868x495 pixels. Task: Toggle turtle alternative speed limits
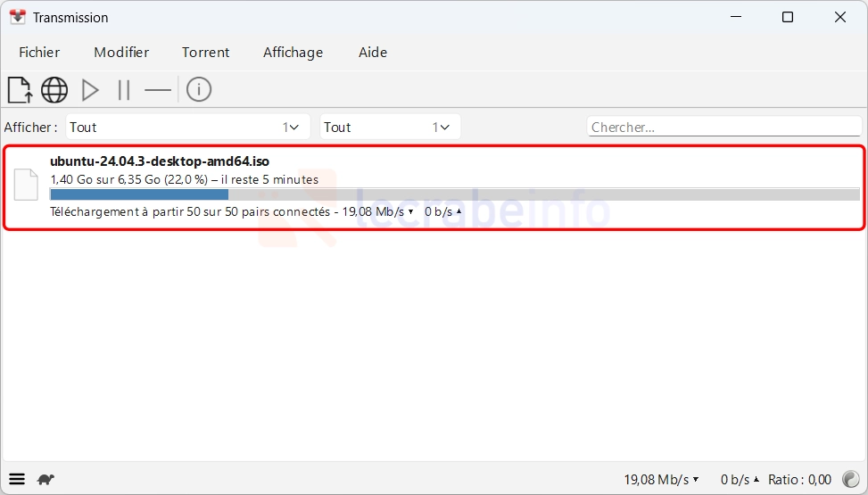[x=45, y=479]
